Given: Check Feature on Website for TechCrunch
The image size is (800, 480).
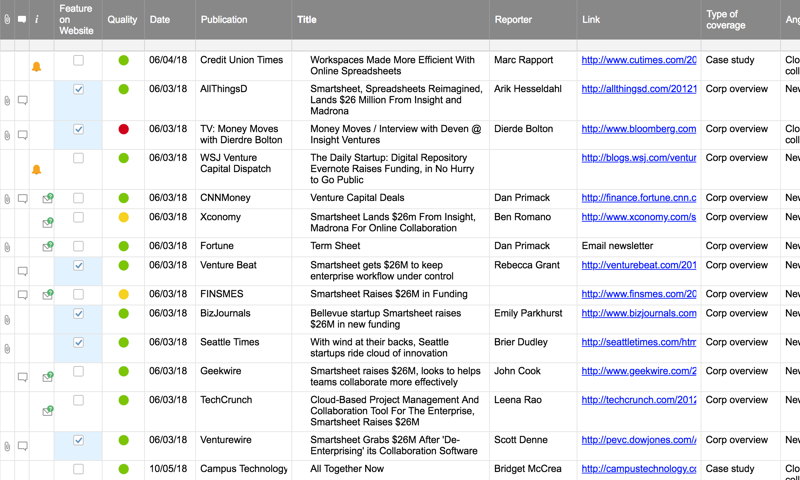Looking at the screenshot, I should (x=78, y=400).
